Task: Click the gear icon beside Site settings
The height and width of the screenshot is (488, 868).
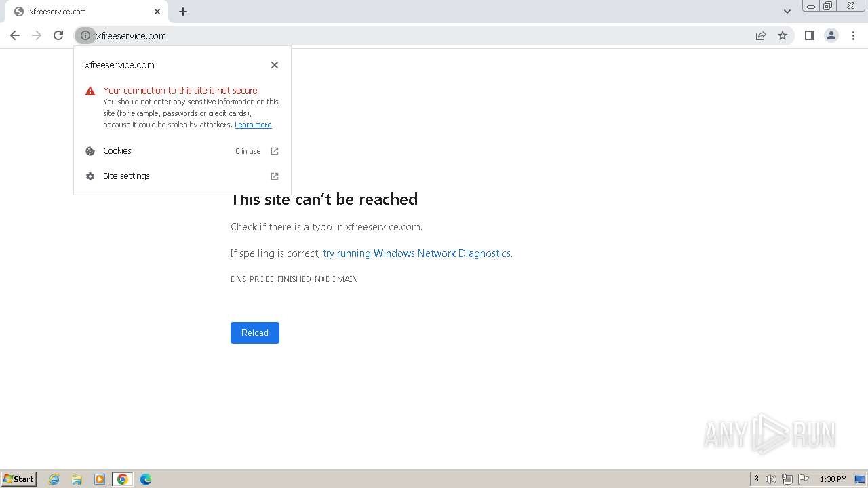Action: pyautogui.click(x=90, y=176)
